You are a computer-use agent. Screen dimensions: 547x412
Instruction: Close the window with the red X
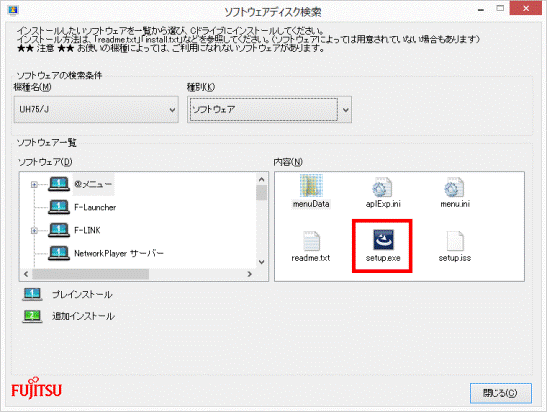[x=526, y=8]
